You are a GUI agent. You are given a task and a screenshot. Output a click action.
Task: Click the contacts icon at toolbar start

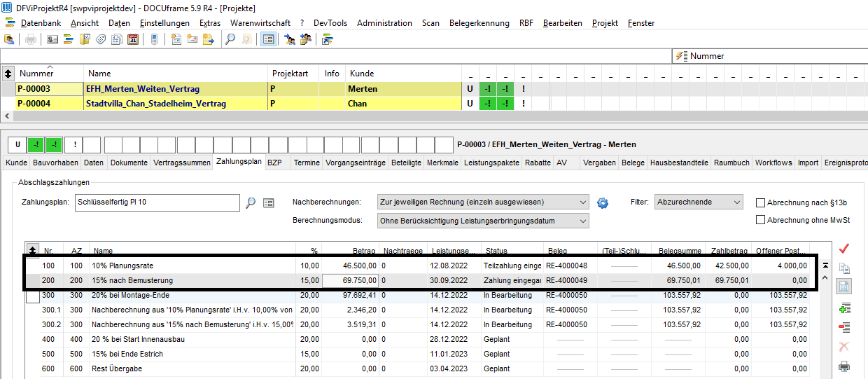[9, 39]
